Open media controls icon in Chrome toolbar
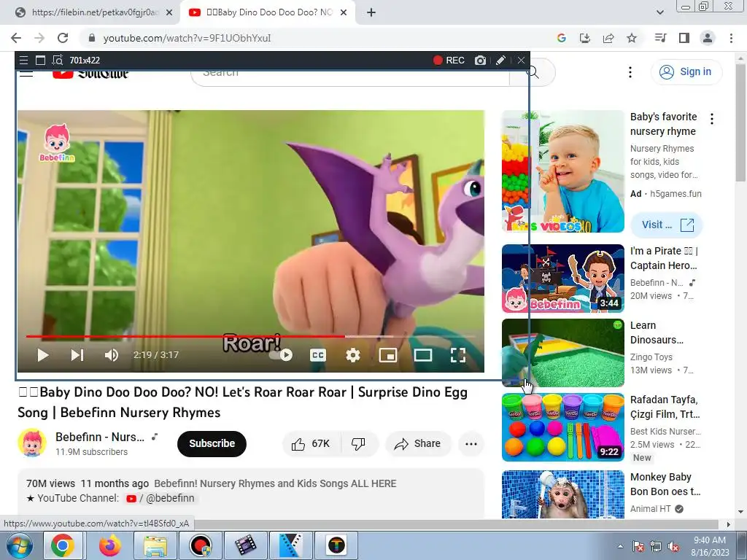This screenshot has width=747, height=560. (661, 38)
